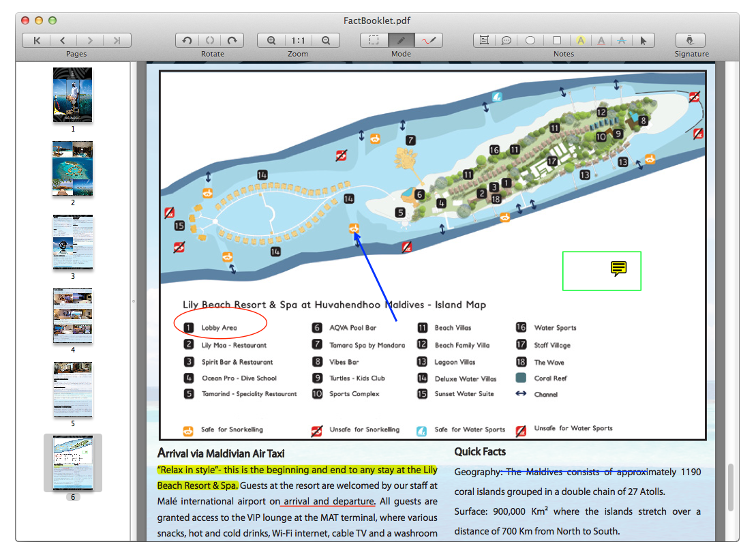Click the 'Beach Family Villa' legend text
The image size is (756, 557).
462,345
